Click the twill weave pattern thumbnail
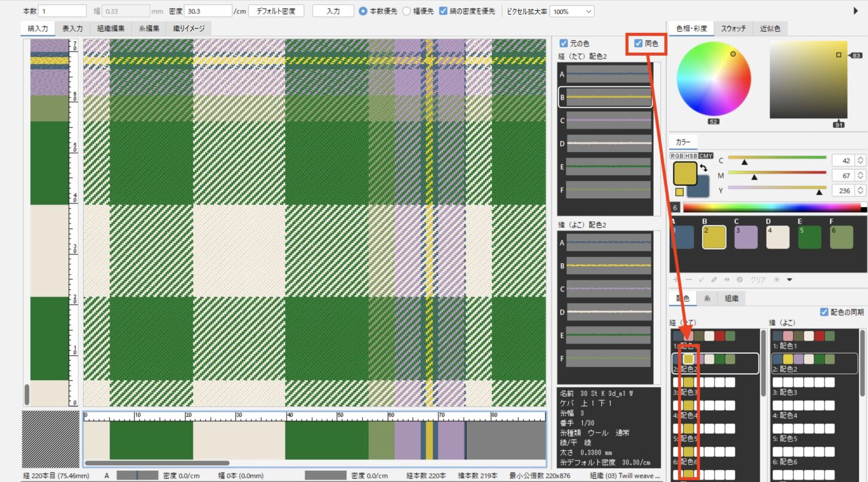This screenshot has height=482, width=868. point(50,439)
